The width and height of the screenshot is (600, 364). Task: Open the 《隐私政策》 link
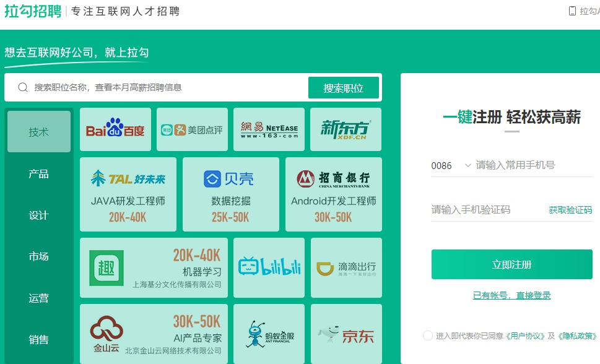pyautogui.click(x=578, y=336)
